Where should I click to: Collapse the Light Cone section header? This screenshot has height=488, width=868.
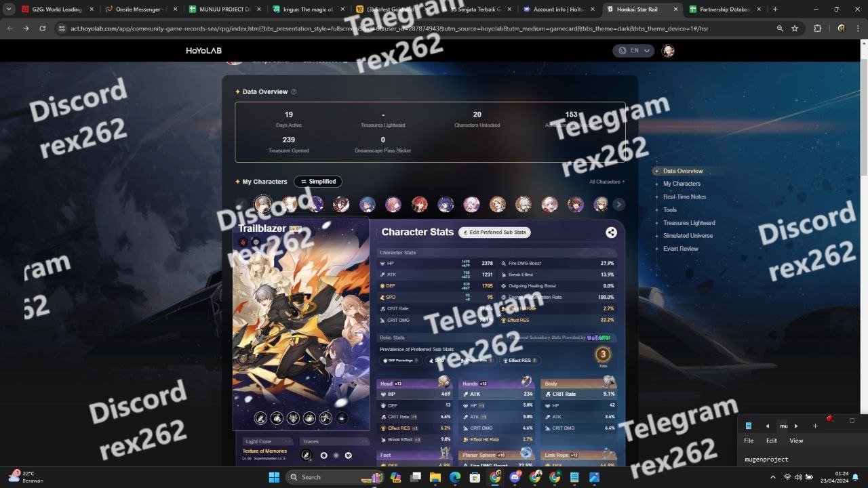(x=269, y=441)
